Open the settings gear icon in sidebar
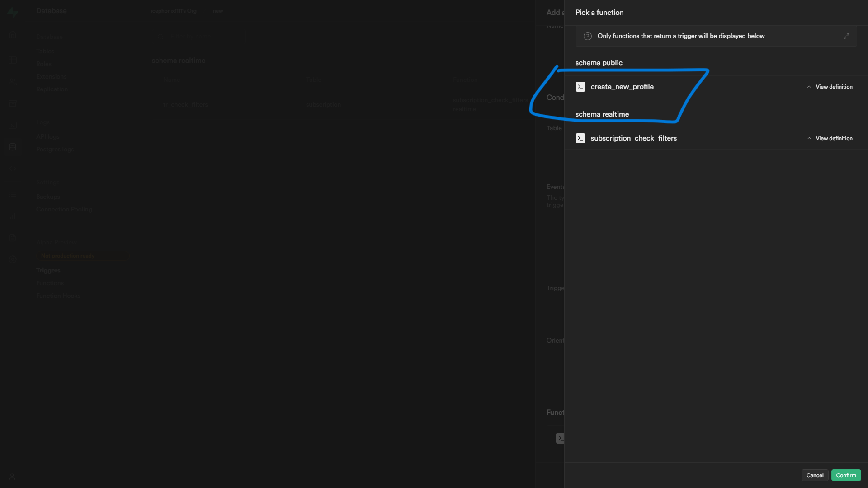 pos(13,259)
